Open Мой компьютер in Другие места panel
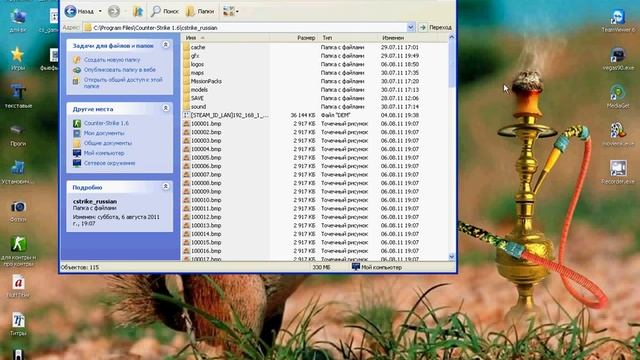 [104, 153]
